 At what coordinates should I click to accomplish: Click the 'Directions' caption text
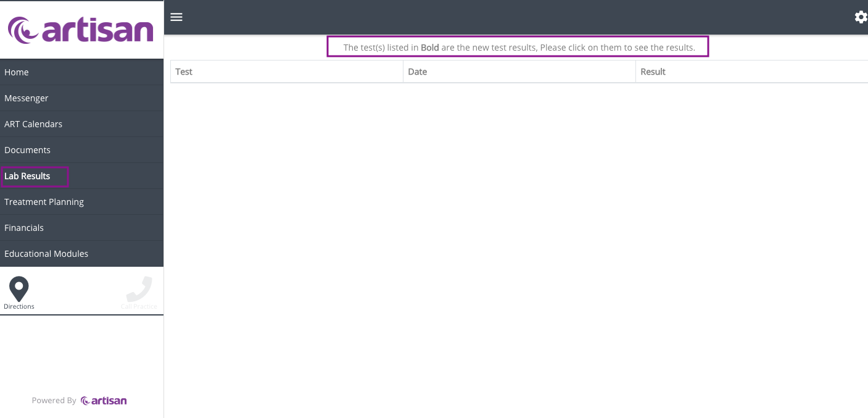point(19,307)
